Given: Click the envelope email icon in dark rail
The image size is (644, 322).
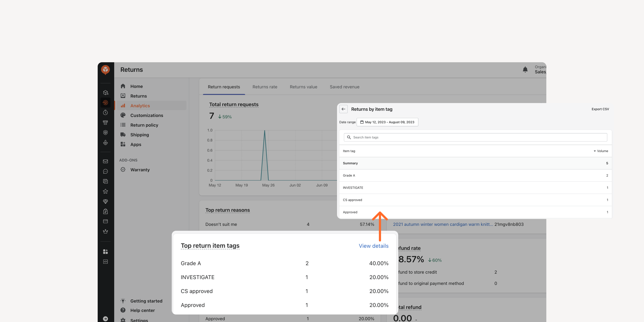Looking at the screenshot, I should pos(105,161).
